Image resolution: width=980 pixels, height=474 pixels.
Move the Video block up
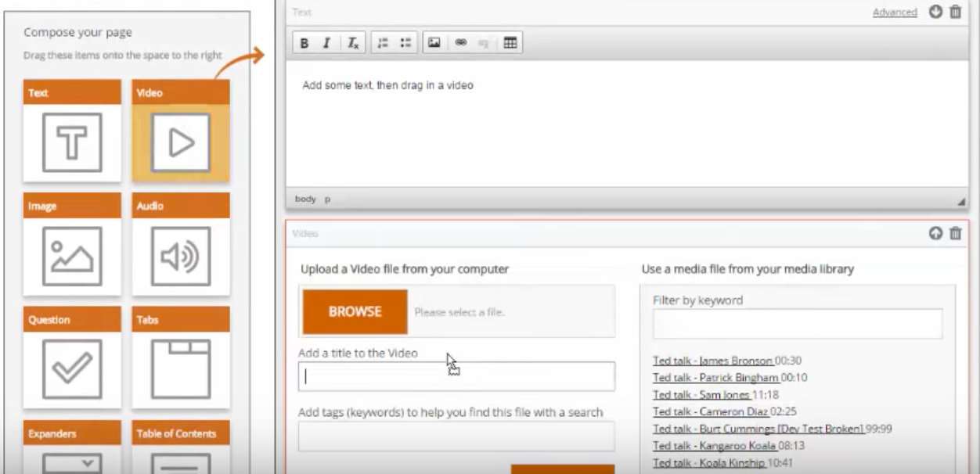[x=935, y=233]
